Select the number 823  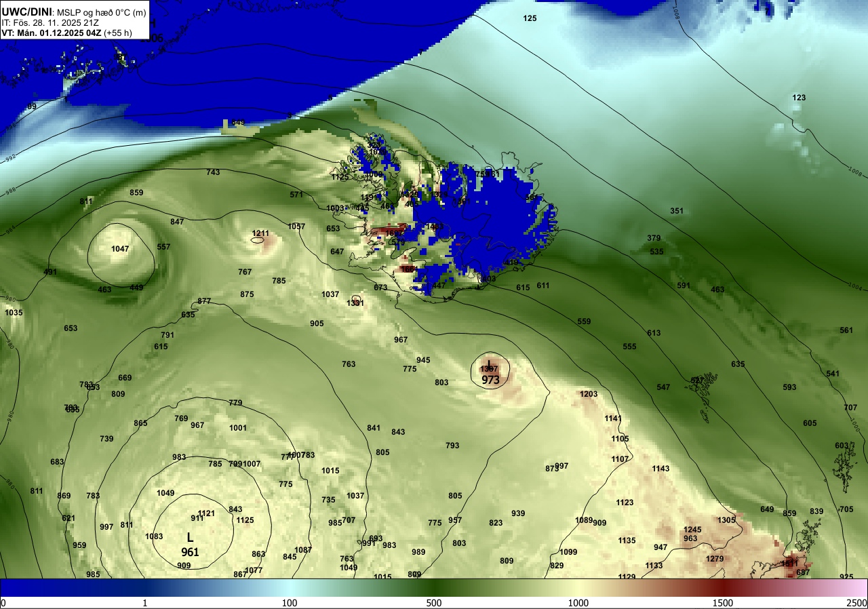tap(496, 523)
